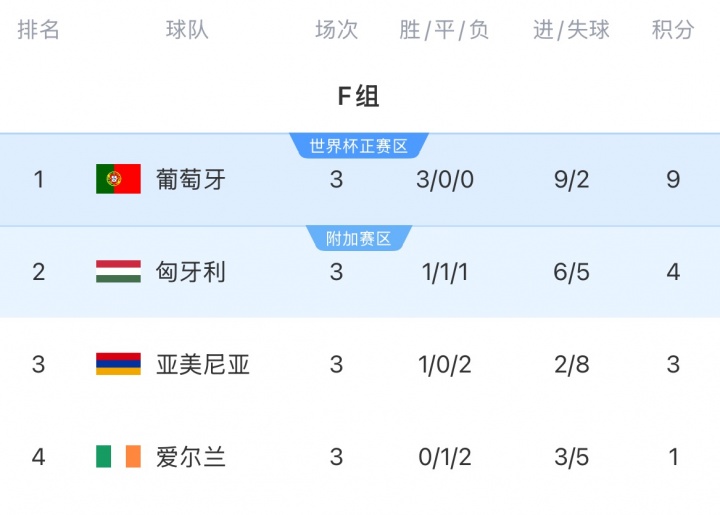Viewport: 720px width, 515px height.
Task: Click Portugal's 9 points value
Action: pos(673,179)
